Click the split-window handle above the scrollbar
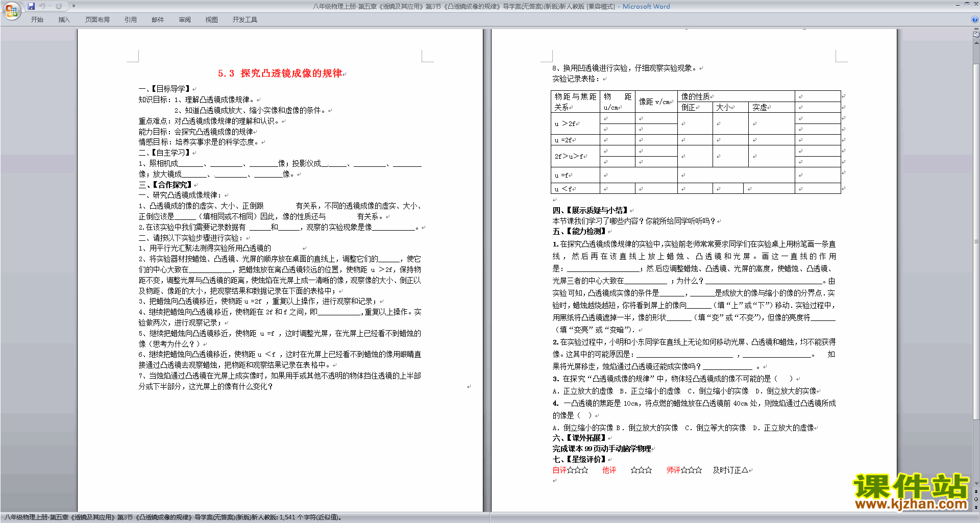 tap(976, 30)
